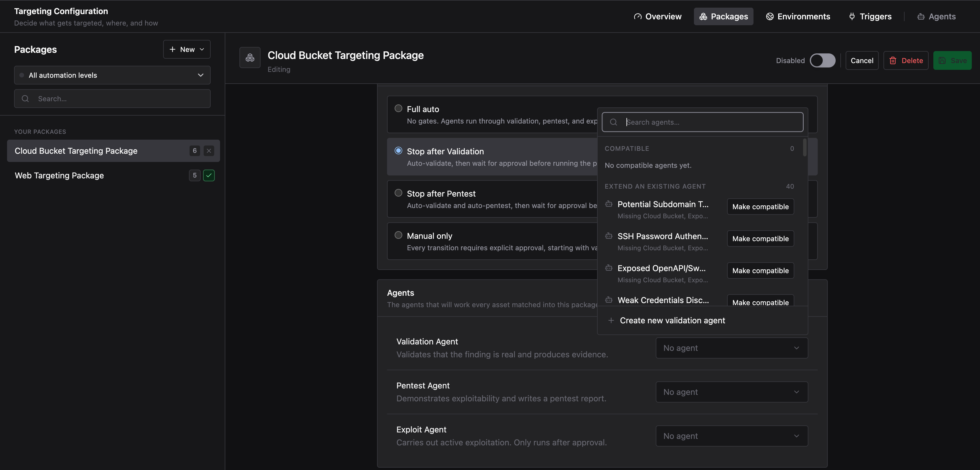
Task: Click the count badge 6 on Cloud Bucket package
Action: [195, 151]
